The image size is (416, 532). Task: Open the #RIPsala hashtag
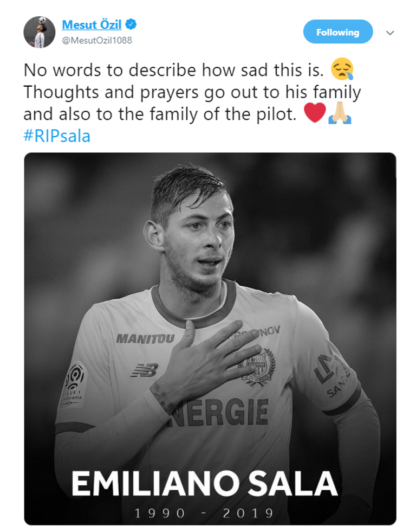tap(56, 136)
